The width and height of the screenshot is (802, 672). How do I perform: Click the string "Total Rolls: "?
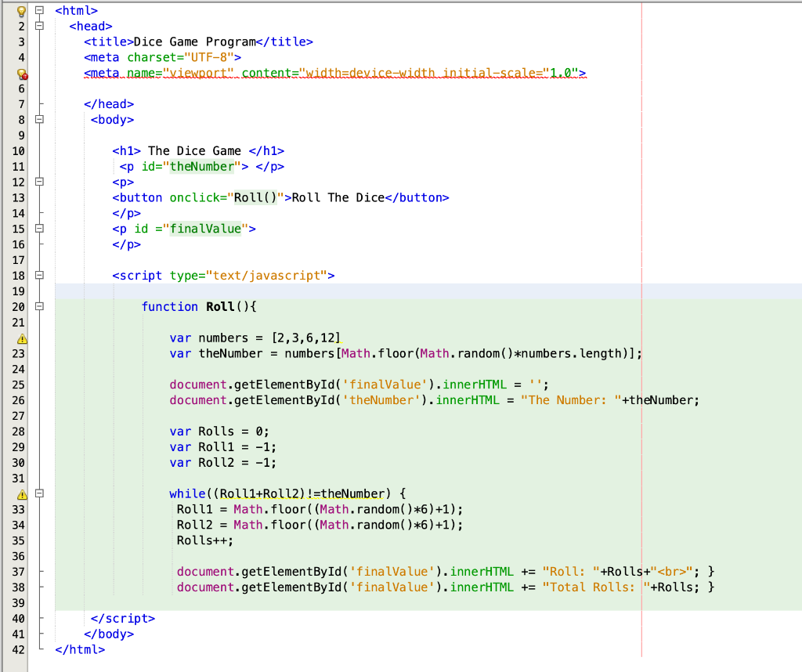596,587
